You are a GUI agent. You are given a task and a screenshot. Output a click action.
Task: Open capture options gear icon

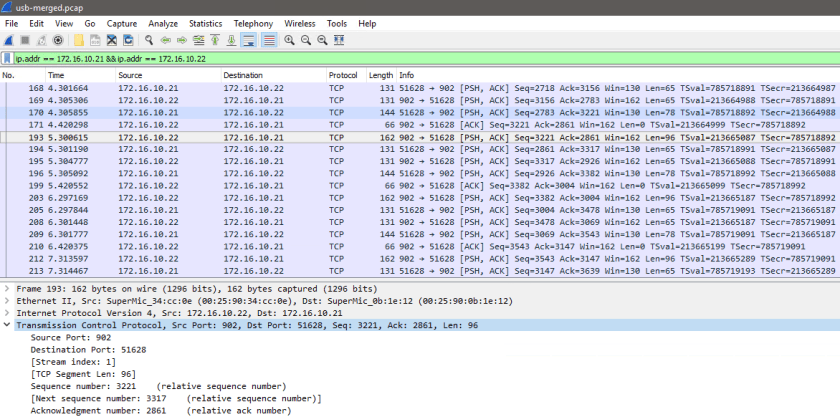(58, 40)
